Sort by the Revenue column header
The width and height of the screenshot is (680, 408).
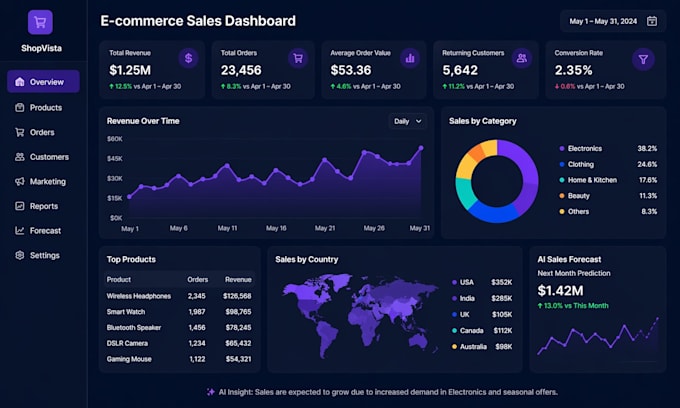click(x=238, y=280)
